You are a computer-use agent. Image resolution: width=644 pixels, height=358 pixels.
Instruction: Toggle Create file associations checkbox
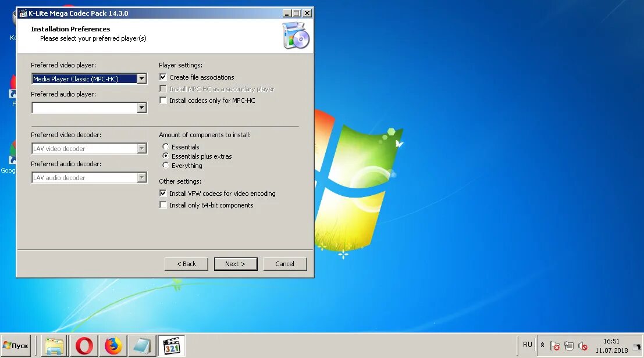(x=163, y=77)
